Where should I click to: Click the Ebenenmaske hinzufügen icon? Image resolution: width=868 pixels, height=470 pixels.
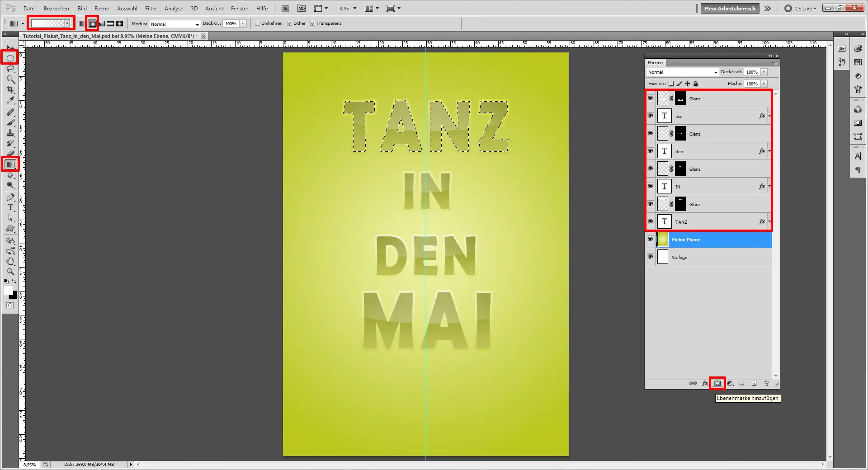tap(718, 383)
